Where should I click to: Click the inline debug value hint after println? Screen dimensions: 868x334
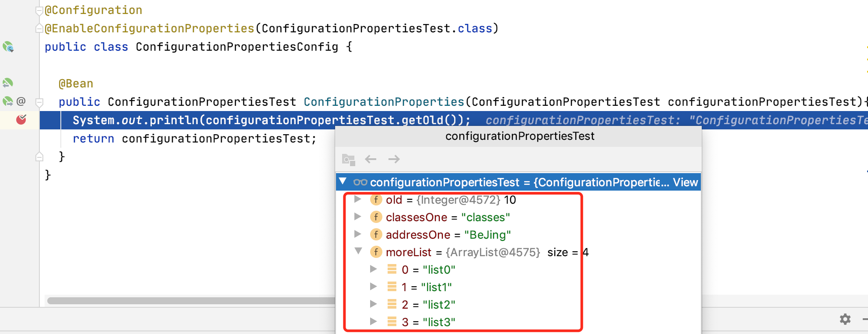(676, 120)
